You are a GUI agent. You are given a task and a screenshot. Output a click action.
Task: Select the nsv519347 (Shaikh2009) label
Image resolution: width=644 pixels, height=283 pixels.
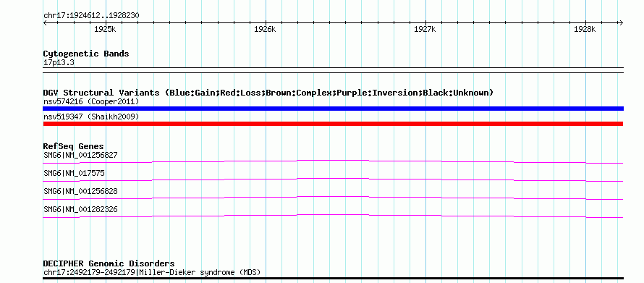coord(91,117)
